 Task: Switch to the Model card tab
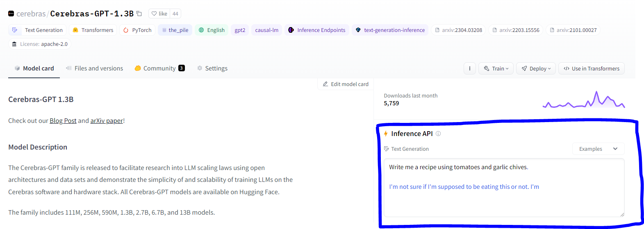pos(34,68)
